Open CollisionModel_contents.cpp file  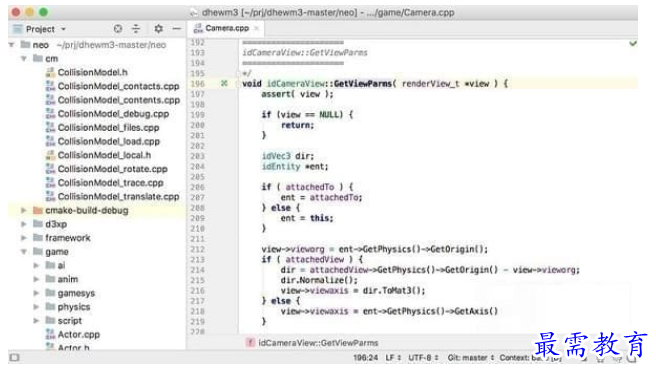119,100
